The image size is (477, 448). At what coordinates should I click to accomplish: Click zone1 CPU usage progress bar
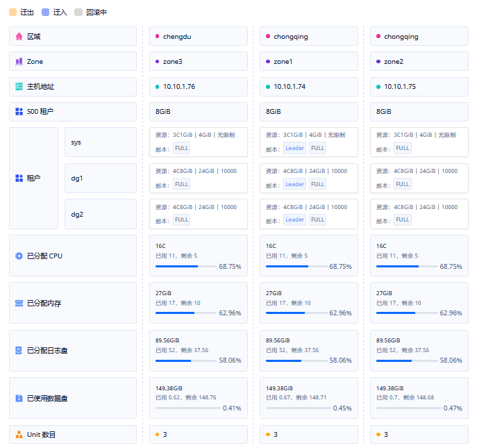pos(296,266)
